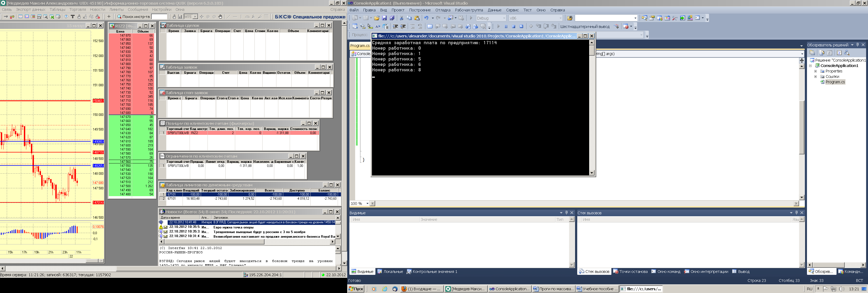Click the zoom-in circle icon in QUIK chart toolbar

click(x=208, y=17)
